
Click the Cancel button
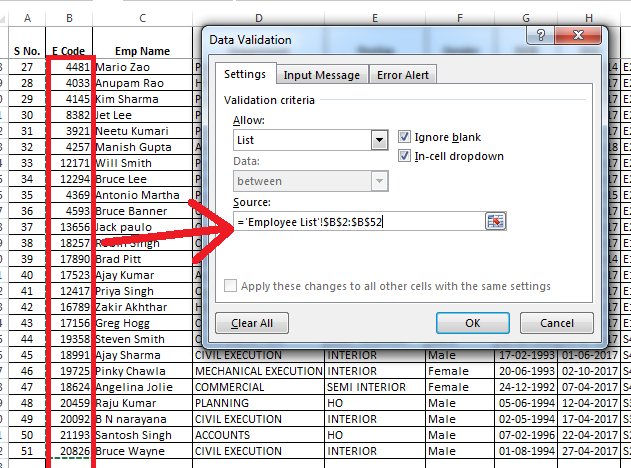coord(557,323)
